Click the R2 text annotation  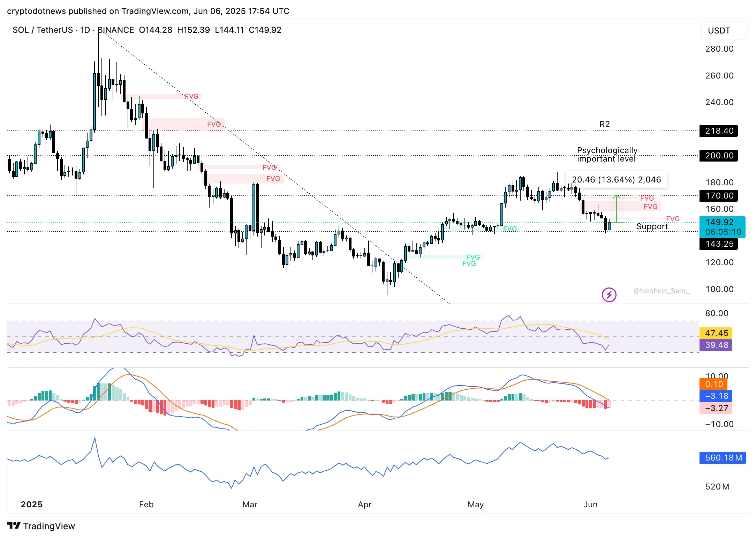coord(604,124)
